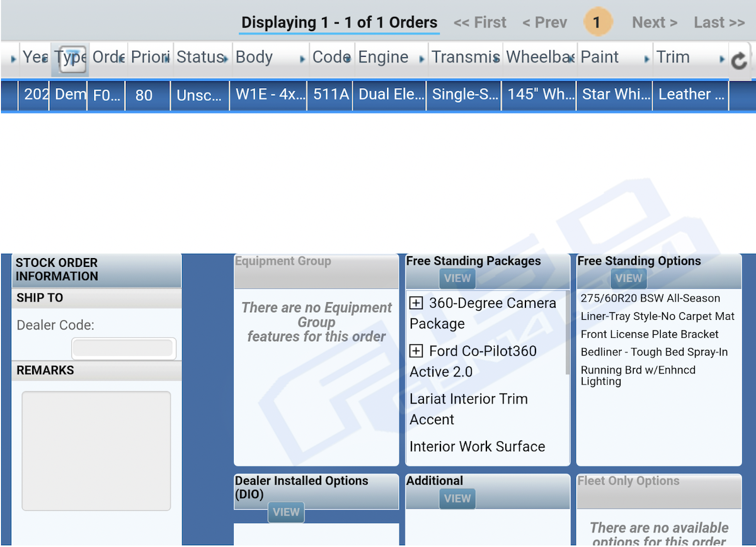
Task: Click inside the Remarks text area
Action: click(x=96, y=451)
